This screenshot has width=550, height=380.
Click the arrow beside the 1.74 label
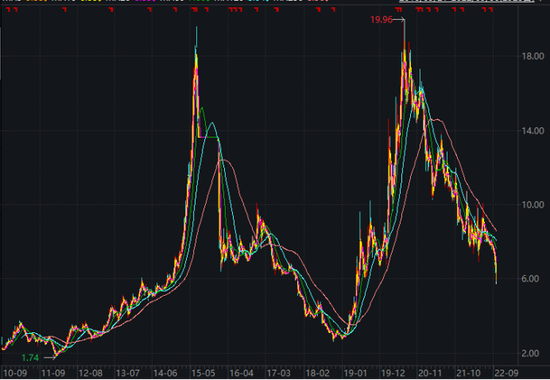(49, 358)
